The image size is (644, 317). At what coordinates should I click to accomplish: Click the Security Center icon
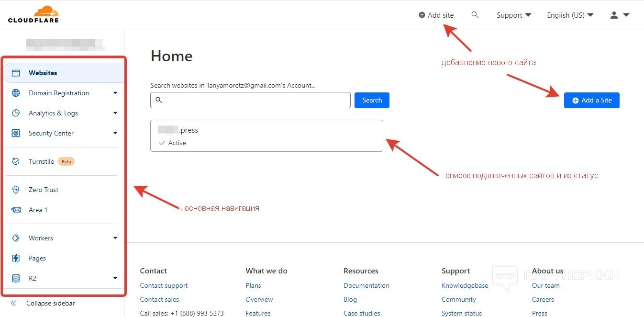click(16, 133)
